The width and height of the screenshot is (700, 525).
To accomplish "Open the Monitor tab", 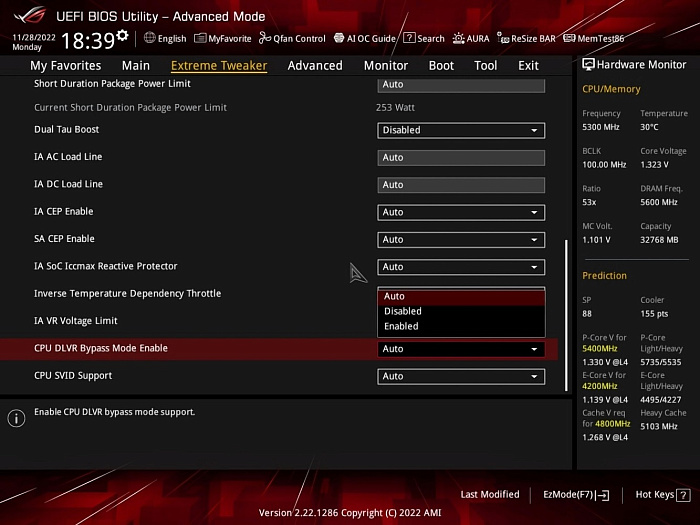I will coord(386,66).
